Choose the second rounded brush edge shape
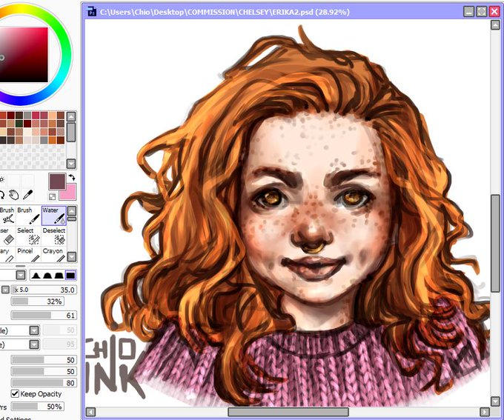 click(x=47, y=276)
